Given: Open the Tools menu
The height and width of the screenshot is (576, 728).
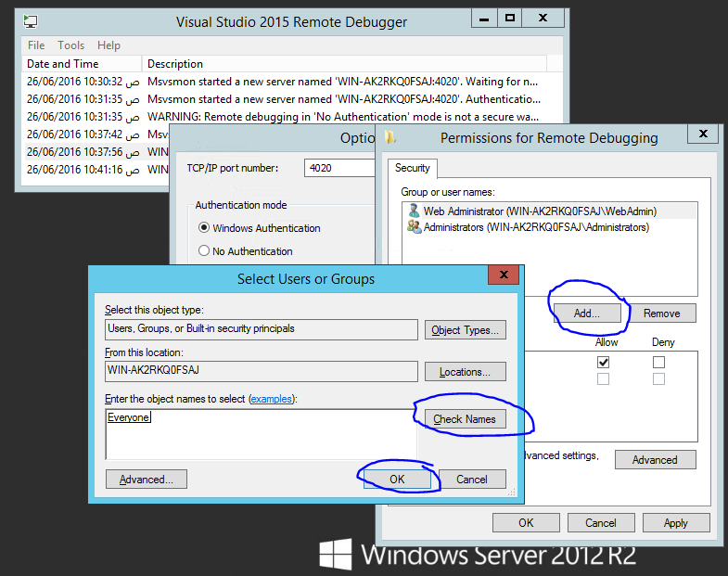Looking at the screenshot, I should coord(71,45).
